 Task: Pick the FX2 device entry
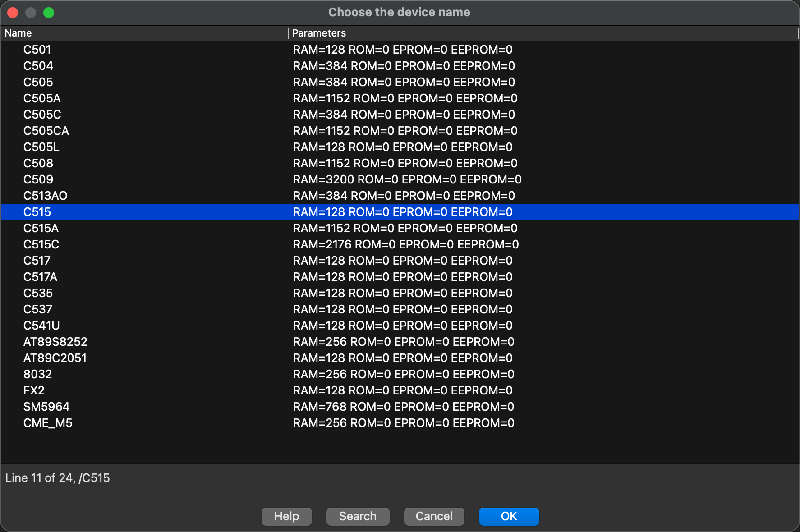point(34,390)
